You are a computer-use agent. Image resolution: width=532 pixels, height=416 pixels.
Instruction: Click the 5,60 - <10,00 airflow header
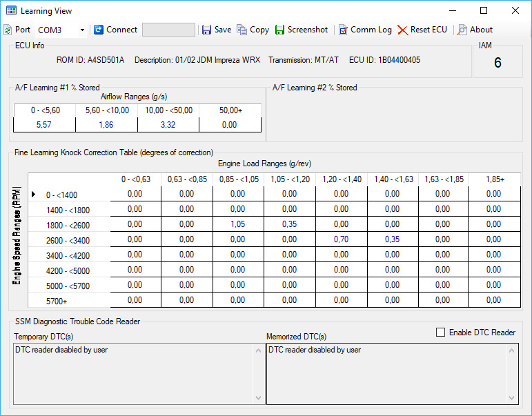[x=107, y=110]
